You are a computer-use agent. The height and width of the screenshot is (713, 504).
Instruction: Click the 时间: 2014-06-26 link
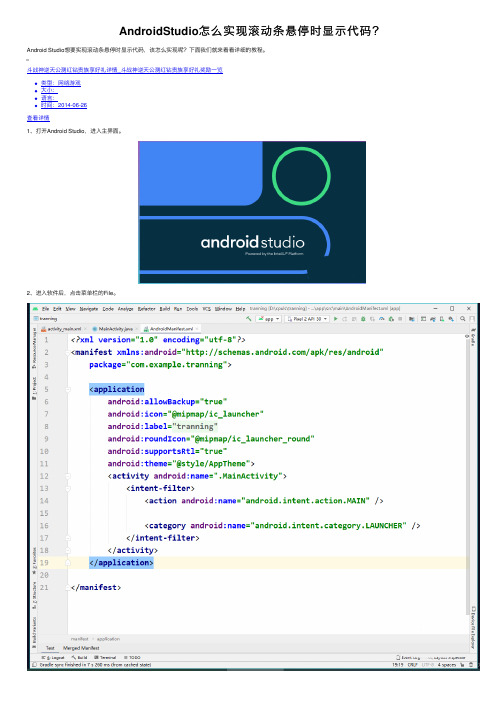tap(64, 105)
